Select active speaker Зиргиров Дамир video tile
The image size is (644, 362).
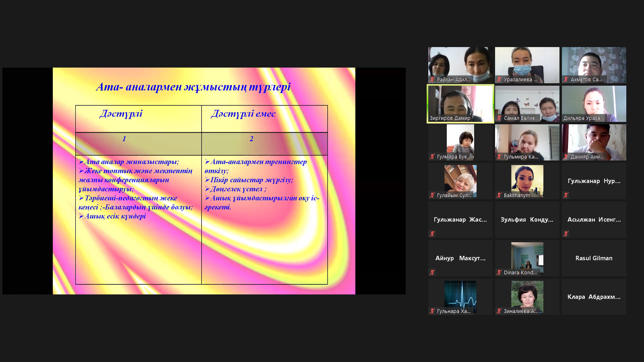coord(460,103)
